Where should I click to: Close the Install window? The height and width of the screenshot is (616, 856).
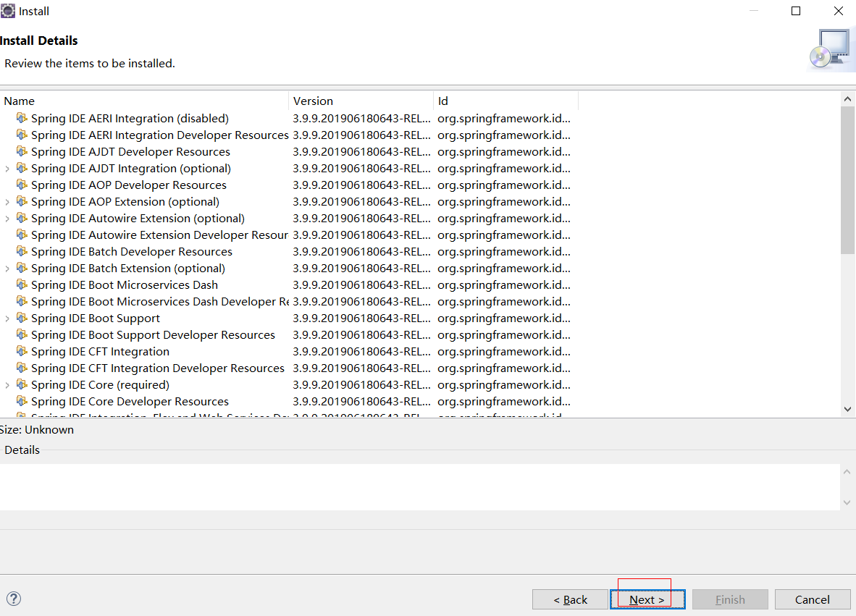(839, 11)
